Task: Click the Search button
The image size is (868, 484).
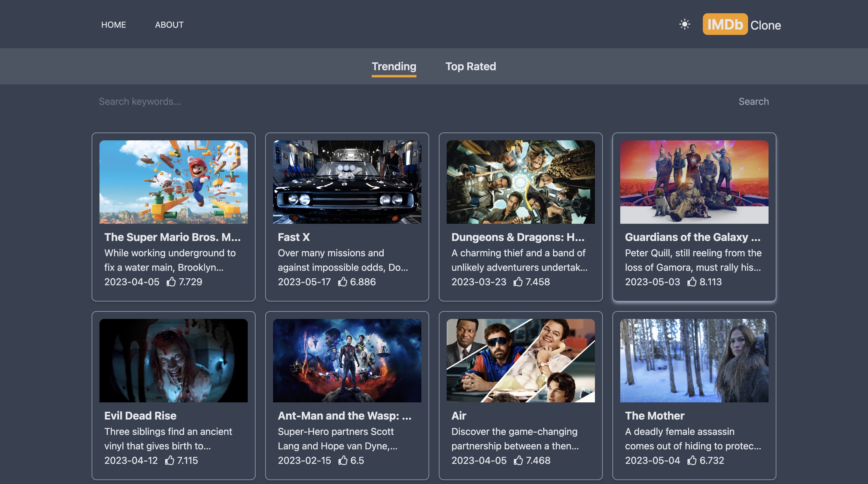Action: coord(754,101)
